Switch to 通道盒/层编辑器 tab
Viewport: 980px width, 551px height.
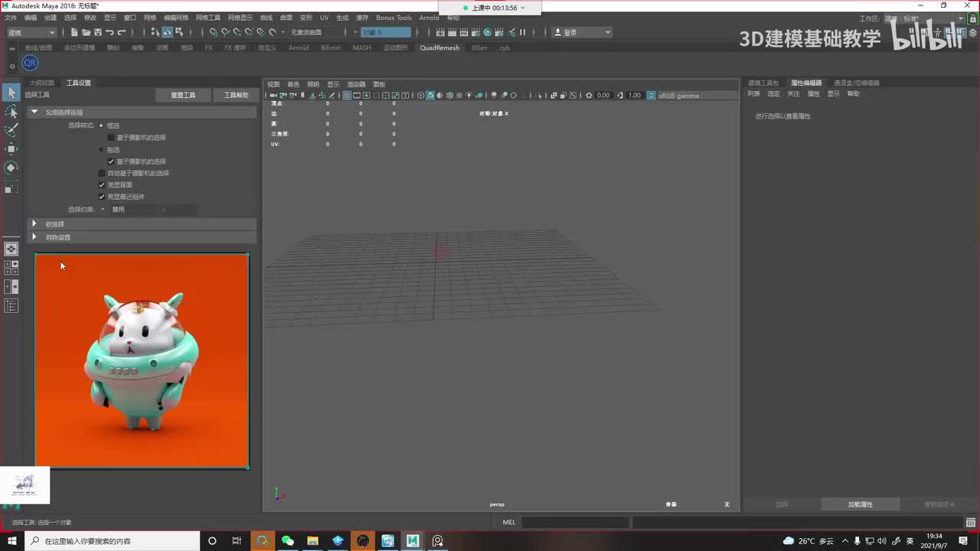(857, 83)
